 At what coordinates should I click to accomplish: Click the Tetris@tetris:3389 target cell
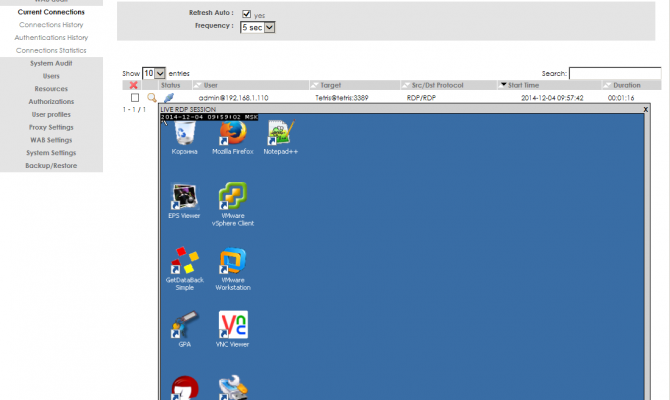click(342, 98)
